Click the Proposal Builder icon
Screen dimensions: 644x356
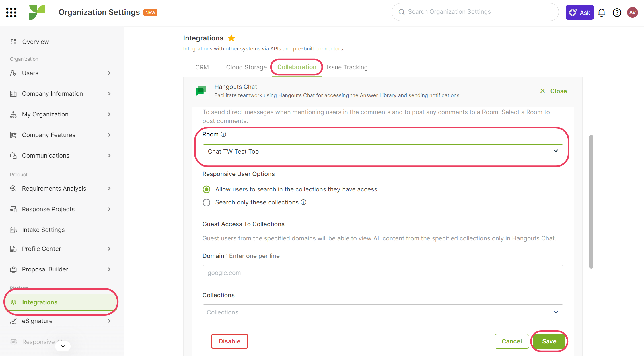(13, 269)
